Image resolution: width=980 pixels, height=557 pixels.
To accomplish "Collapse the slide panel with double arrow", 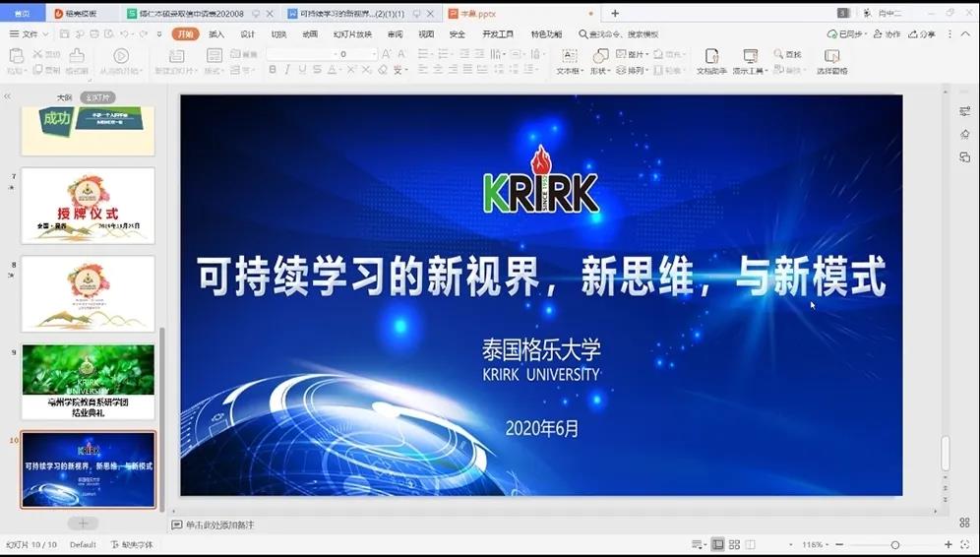I will click(8, 96).
